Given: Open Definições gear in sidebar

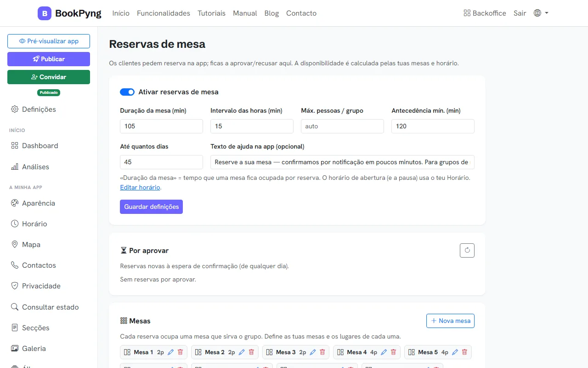Looking at the screenshot, I should 34,109.
